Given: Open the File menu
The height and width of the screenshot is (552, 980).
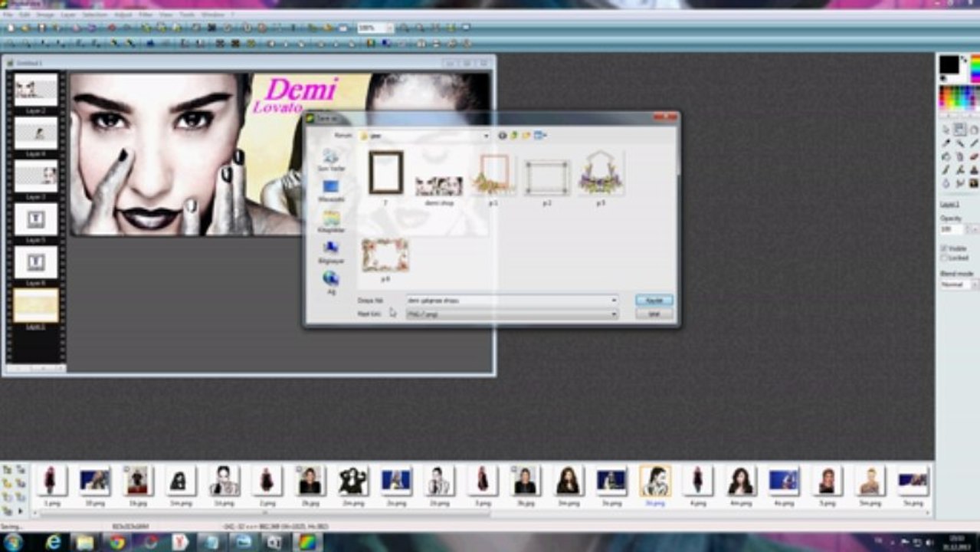Looking at the screenshot, I should [8, 15].
